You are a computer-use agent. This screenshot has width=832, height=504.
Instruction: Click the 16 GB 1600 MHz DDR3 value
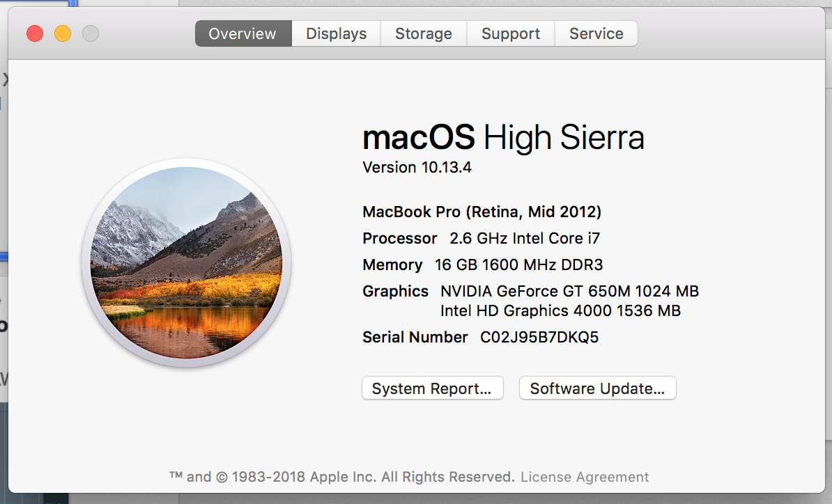tap(519, 265)
